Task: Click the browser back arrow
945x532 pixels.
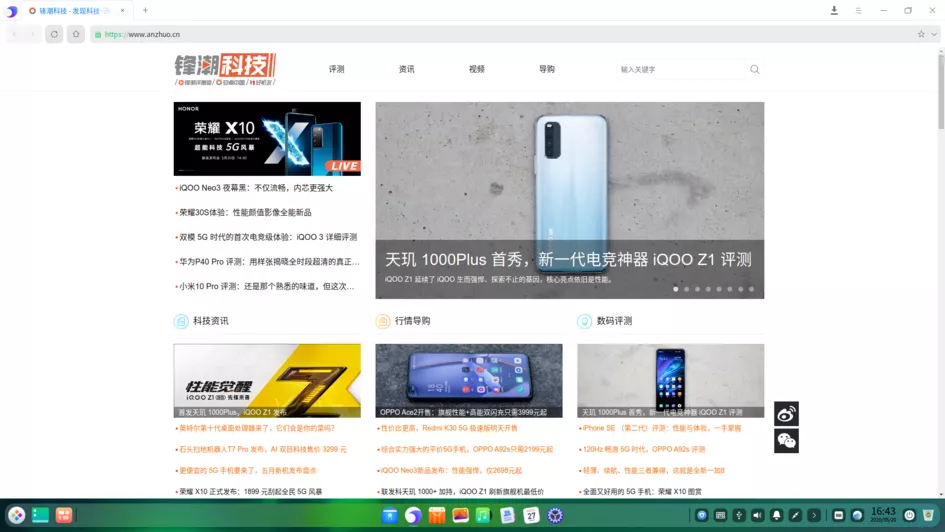Action: (x=14, y=34)
